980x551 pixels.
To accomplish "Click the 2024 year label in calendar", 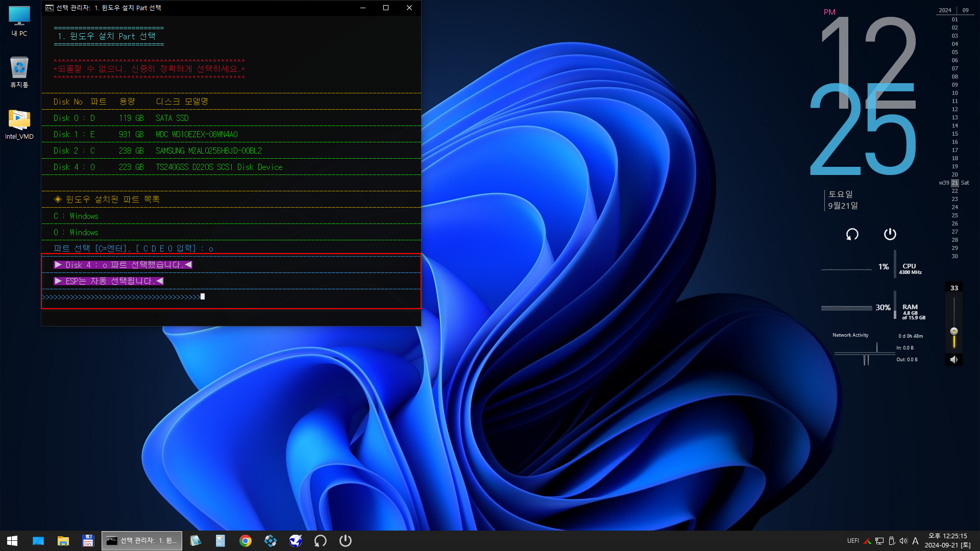I will (x=945, y=10).
